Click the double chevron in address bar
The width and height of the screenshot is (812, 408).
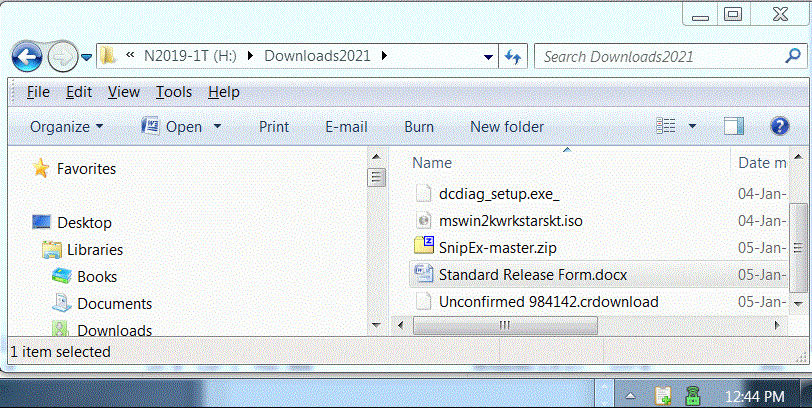130,55
